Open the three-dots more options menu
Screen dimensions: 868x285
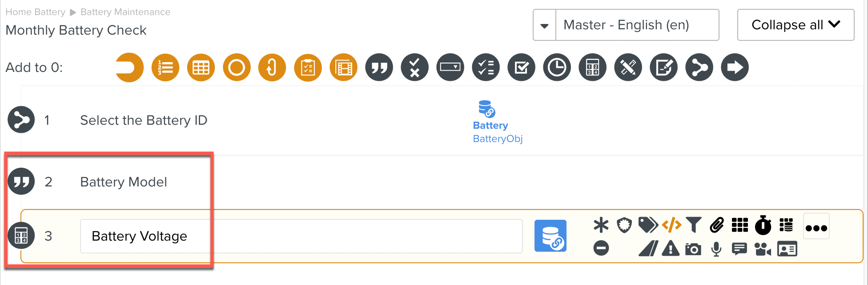(x=816, y=228)
